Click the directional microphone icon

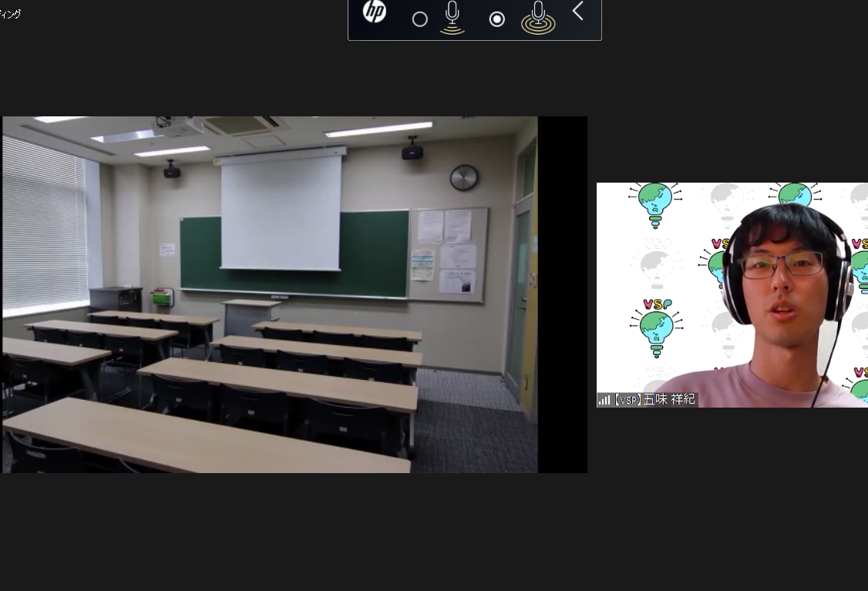(453, 18)
